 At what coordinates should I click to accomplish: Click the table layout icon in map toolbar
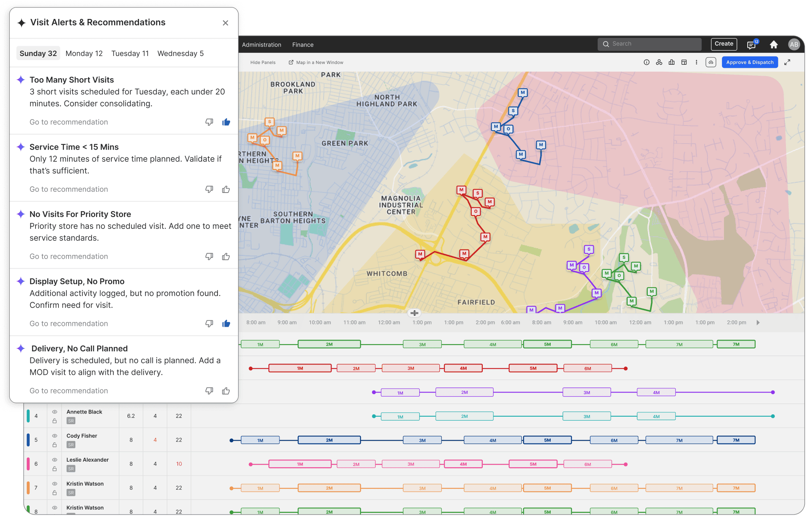pos(684,62)
